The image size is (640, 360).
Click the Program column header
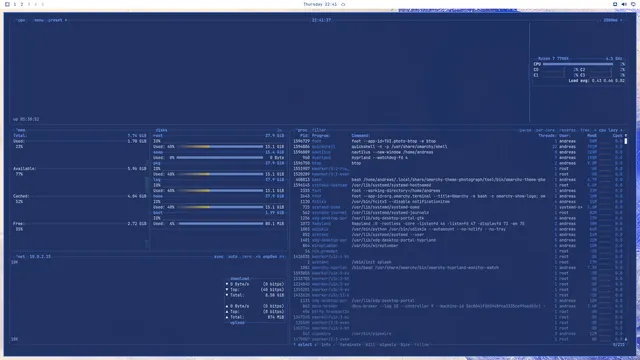point(321,136)
